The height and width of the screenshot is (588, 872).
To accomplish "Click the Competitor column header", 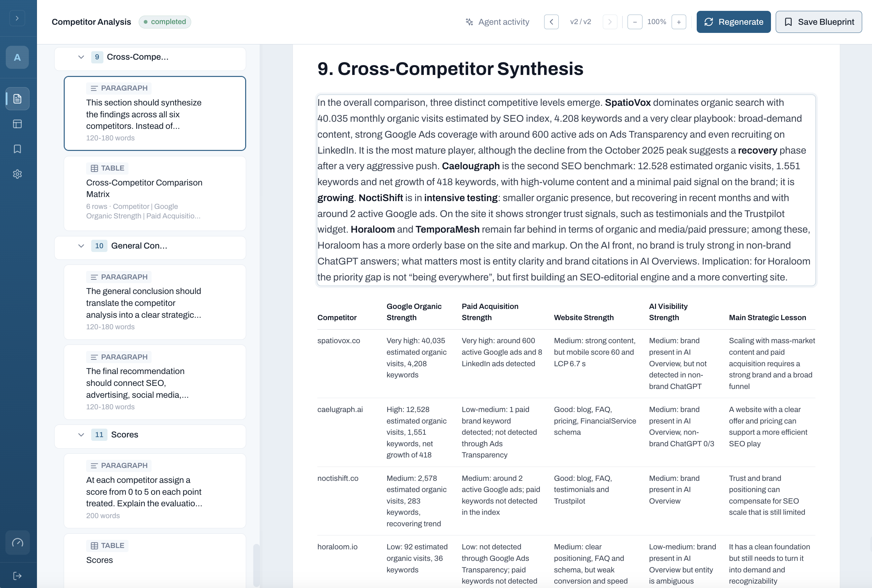I will coord(337,318).
